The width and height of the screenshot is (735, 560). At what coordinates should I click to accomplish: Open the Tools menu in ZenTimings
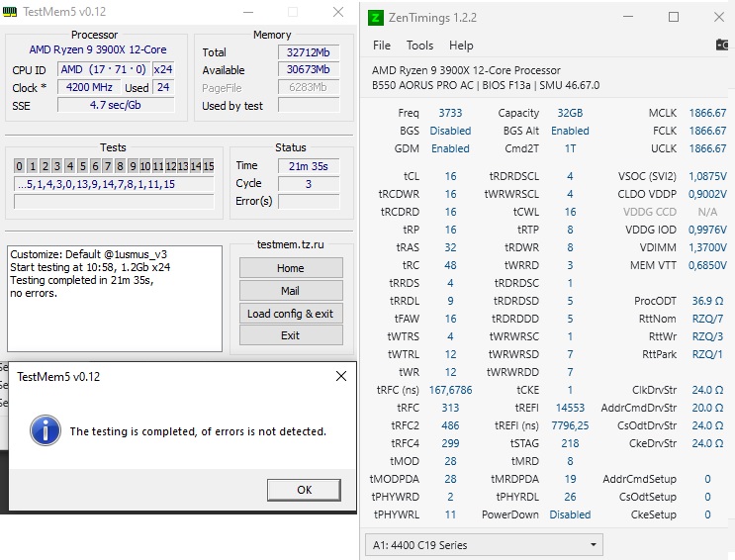tap(419, 46)
